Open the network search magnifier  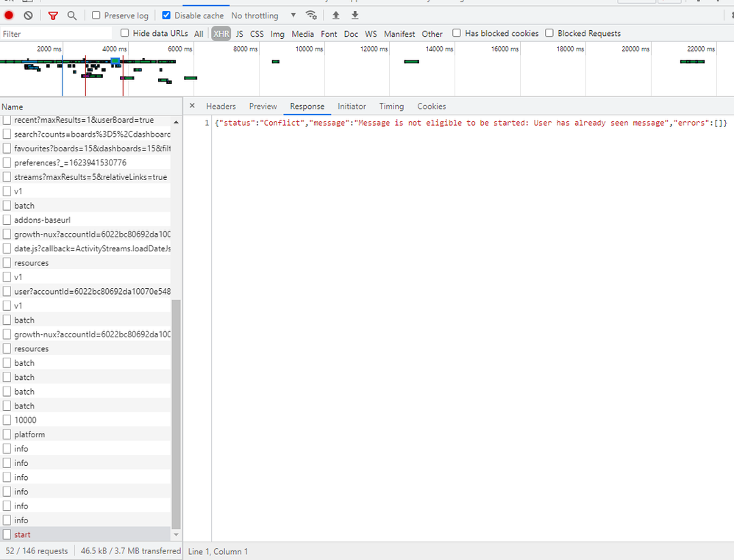click(x=71, y=15)
